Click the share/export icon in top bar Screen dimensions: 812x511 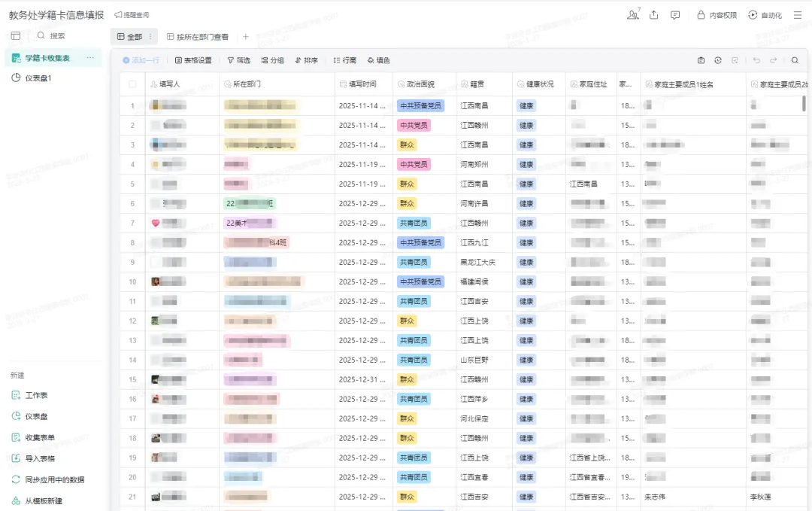(653, 15)
